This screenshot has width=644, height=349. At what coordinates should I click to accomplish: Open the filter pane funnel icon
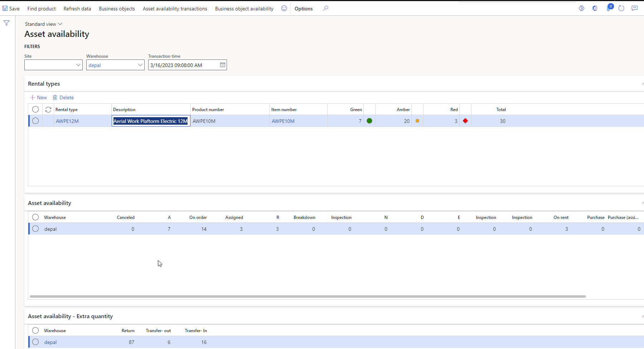coord(6,23)
